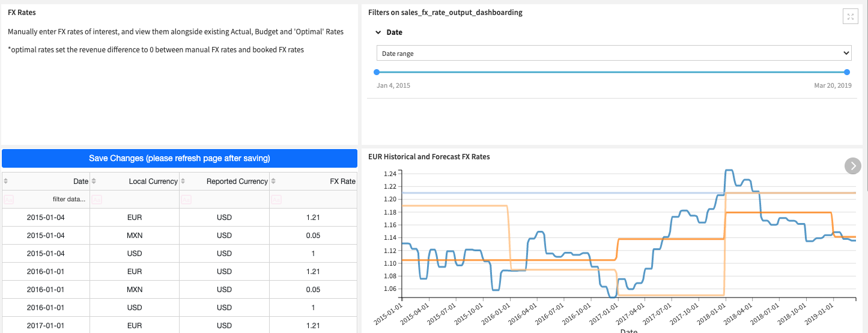The image size is (868, 333).
Task: Select the 2016-01-01 EUR date cell
Action: [x=46, y=272]
